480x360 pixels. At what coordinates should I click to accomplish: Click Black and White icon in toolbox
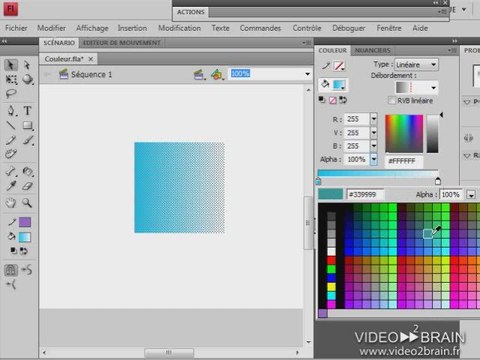point(13,250)
